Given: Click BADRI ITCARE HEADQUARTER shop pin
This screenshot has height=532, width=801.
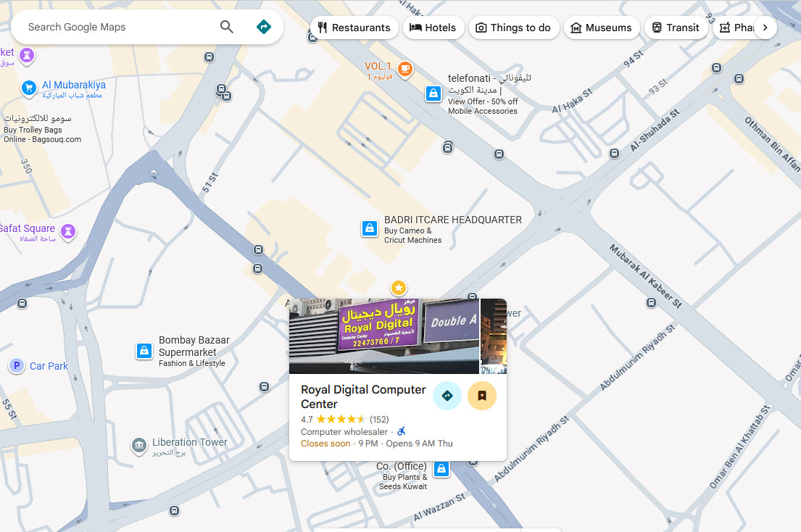Looking at the screenshot, I should click(x=370, y=229).
